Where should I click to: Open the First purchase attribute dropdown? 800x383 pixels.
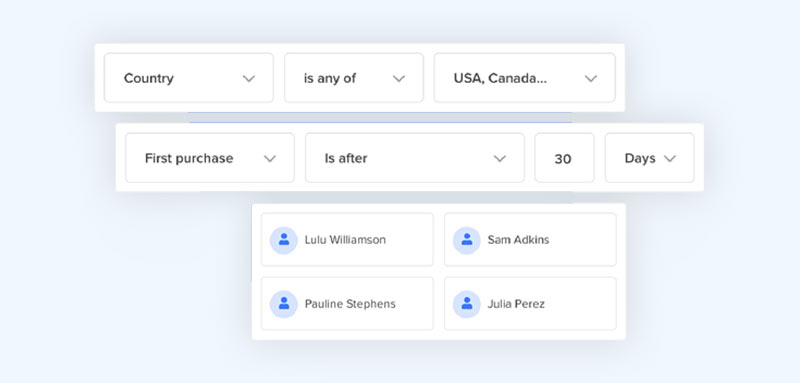[x=210, y=158]
